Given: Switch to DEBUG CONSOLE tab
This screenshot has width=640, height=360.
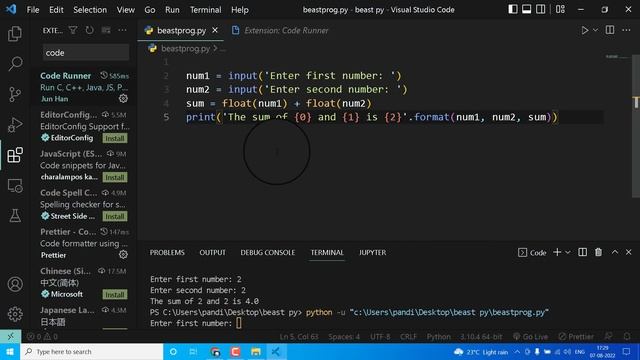Looking at the screenshot, I should [x=268, y=253].
